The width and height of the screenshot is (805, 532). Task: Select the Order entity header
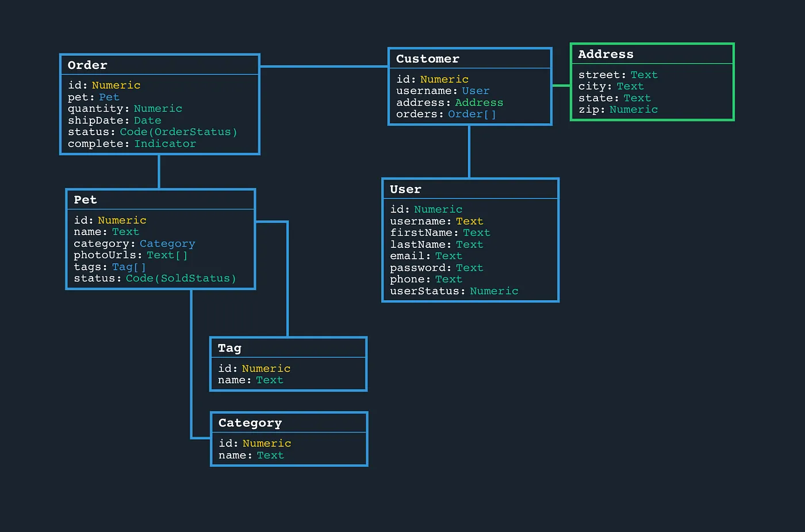[x=87, y=65]
